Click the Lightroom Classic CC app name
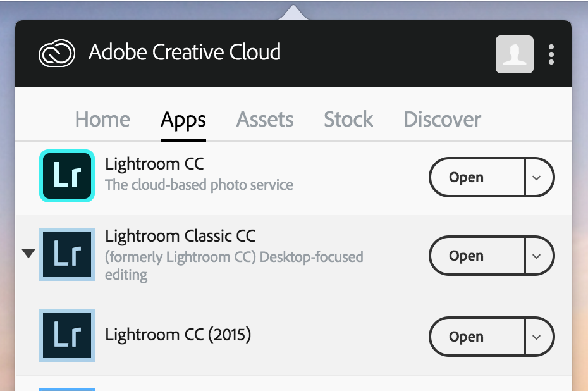 click(x=180, y=236)
